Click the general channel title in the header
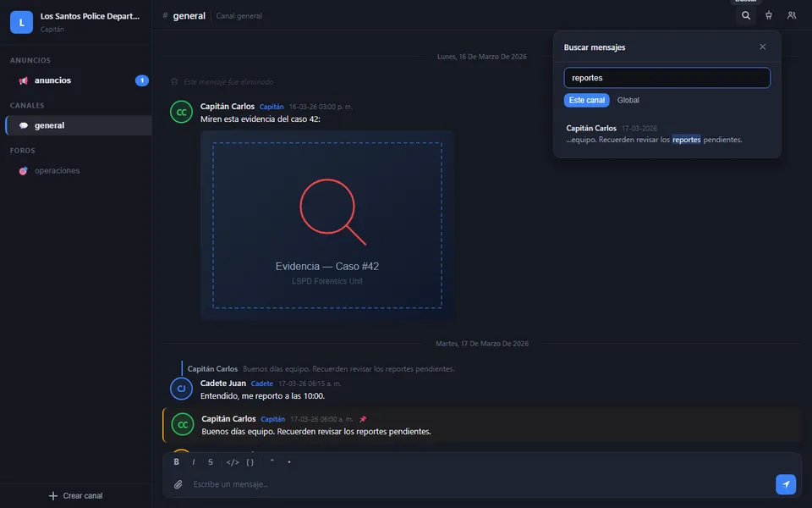812x508 pixels. tap(189, 16)
